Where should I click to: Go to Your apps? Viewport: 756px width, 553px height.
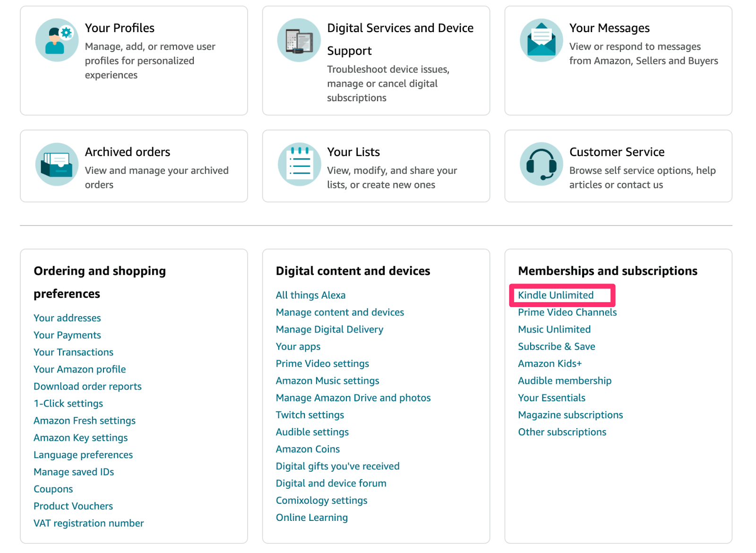click(x=298, y=346)
